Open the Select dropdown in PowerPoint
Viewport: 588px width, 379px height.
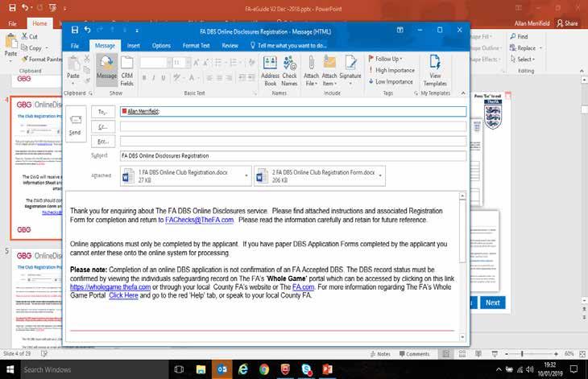[523, 60]
